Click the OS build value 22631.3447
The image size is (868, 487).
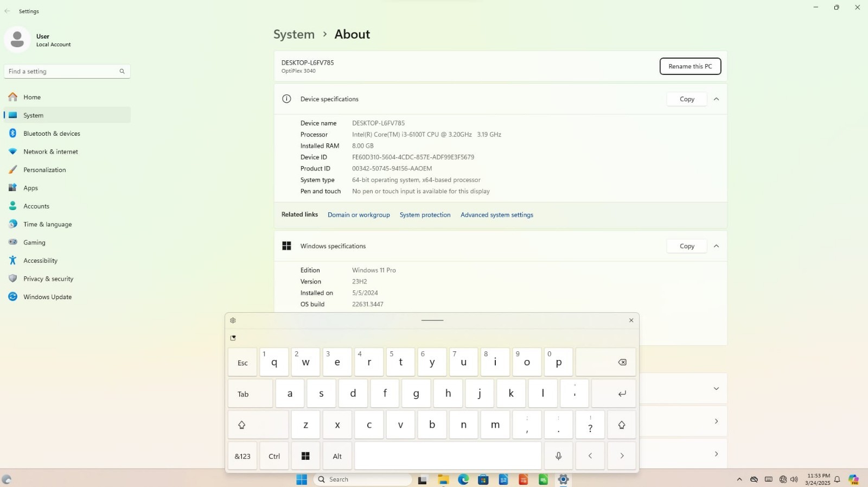[x=367, y=305]
